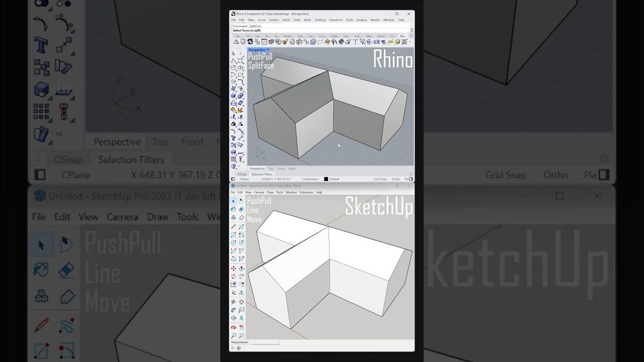Switch to Rhino Front viewport tab
The width and height of the screenshot is (644, 362).
281,168
